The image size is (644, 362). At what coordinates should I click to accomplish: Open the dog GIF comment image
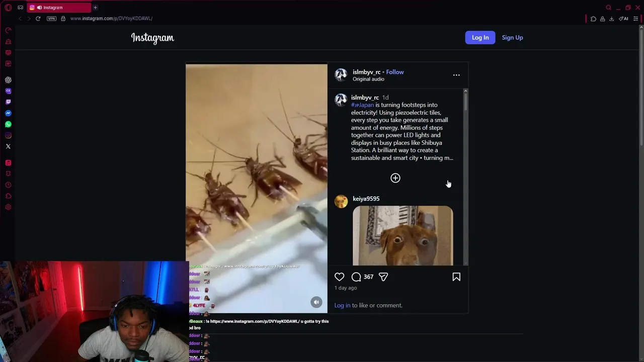(403, 235)
